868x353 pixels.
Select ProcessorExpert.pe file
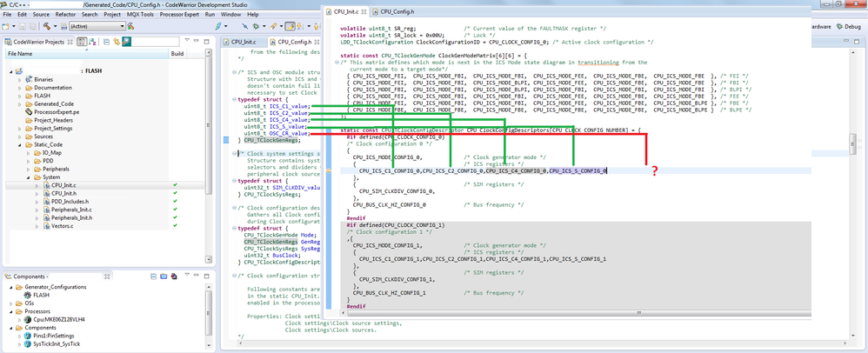click(57, 112)
